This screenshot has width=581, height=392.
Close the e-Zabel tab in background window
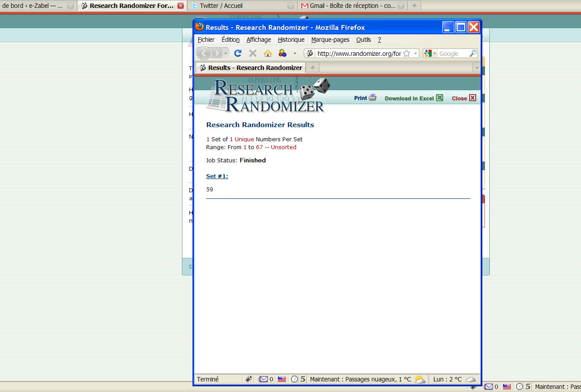pyautogui.click(x=70, y=6)
